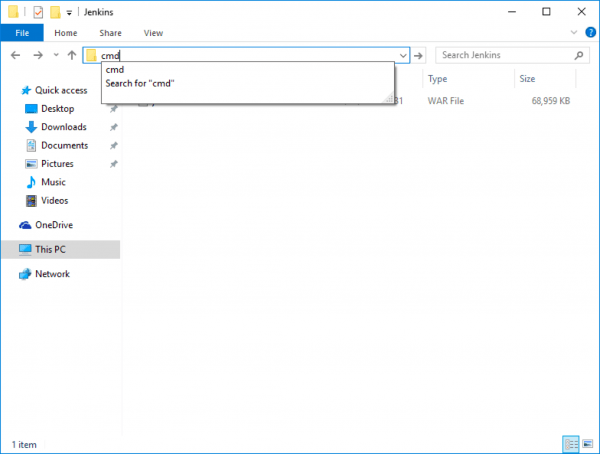Click the New folder quick access icon

click(55, 12)
